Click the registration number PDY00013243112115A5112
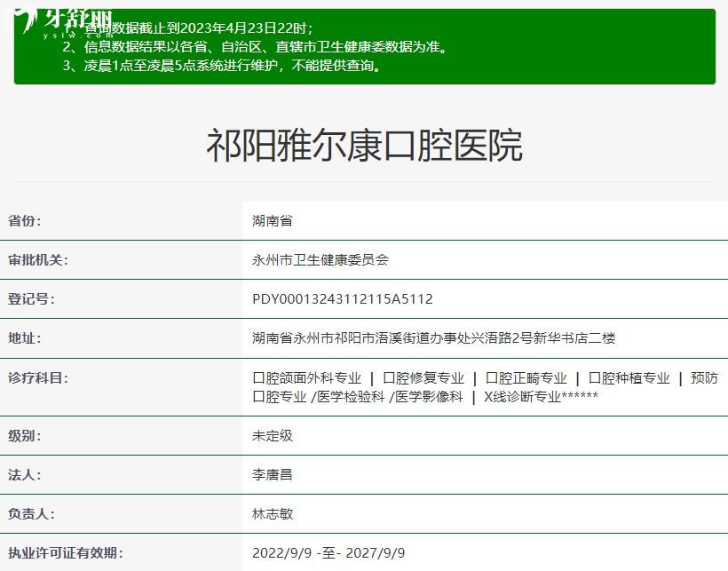The width and height of the screenshot is (728, 571). click(343, 299)
